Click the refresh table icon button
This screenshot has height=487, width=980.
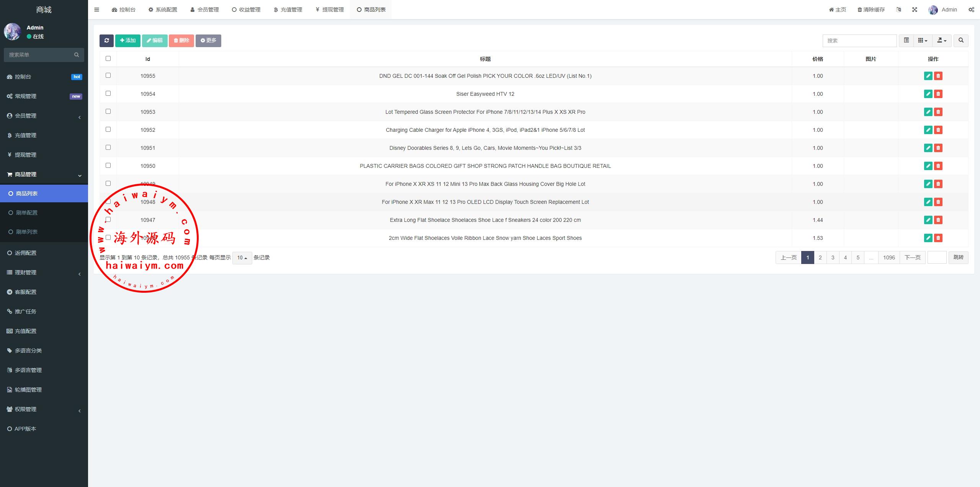coord(106,41)
